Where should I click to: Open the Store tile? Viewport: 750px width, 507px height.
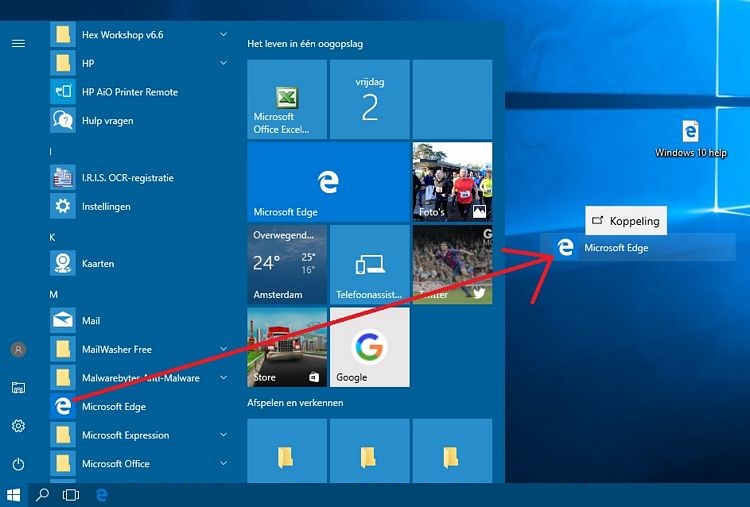(x=287, y=347)
